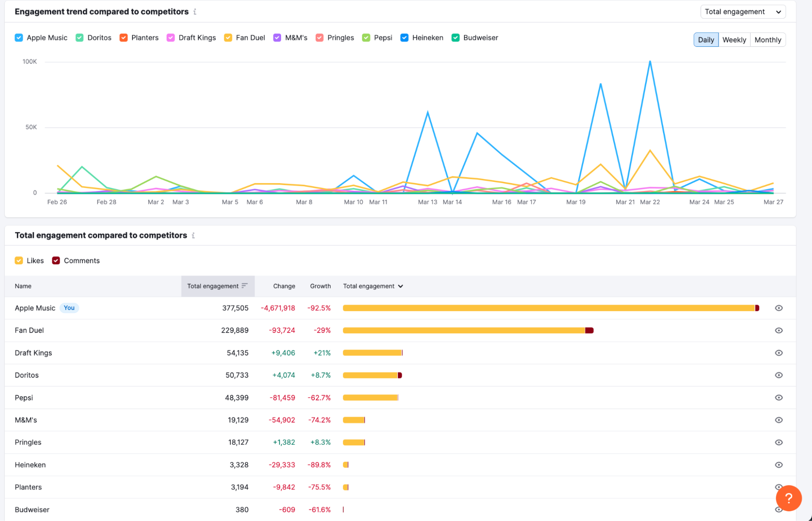
Task: Switch to the Weekly tab
Action: 734,39
